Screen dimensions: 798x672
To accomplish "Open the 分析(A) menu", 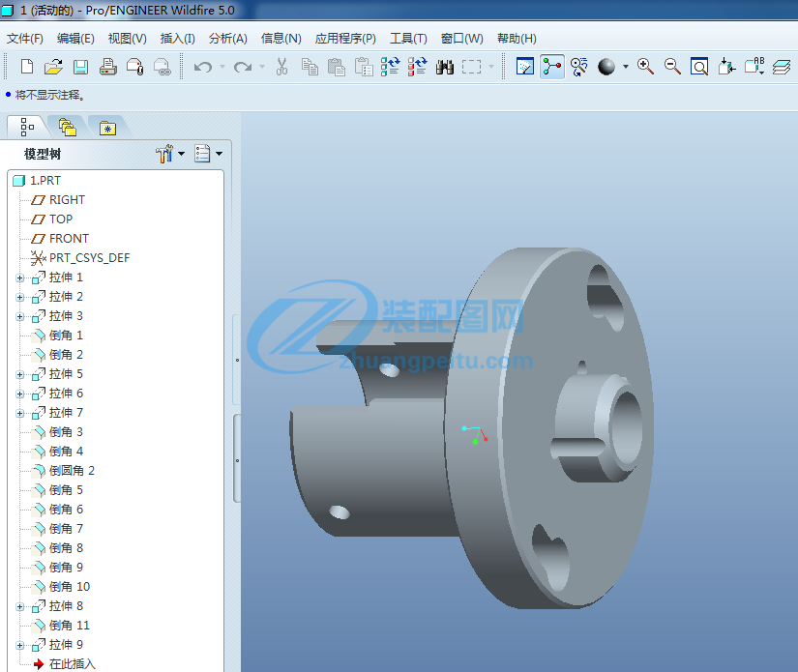I will [228, 39].
